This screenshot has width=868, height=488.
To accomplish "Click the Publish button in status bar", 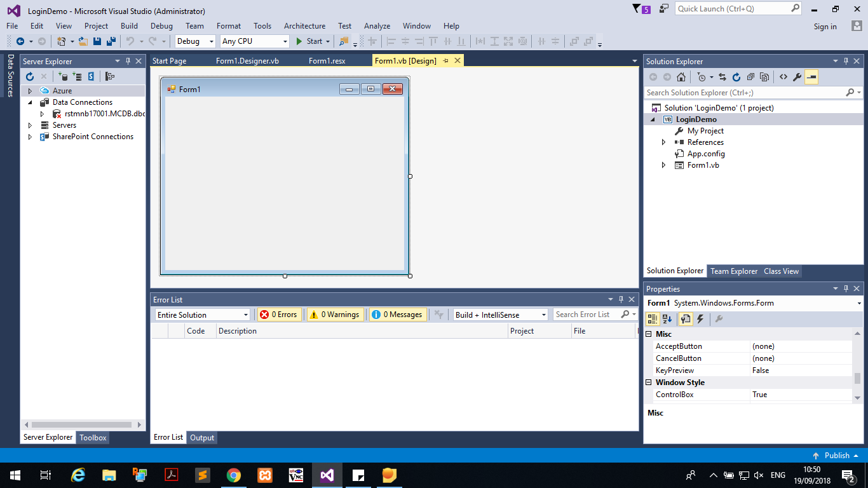I will [835, 456].
